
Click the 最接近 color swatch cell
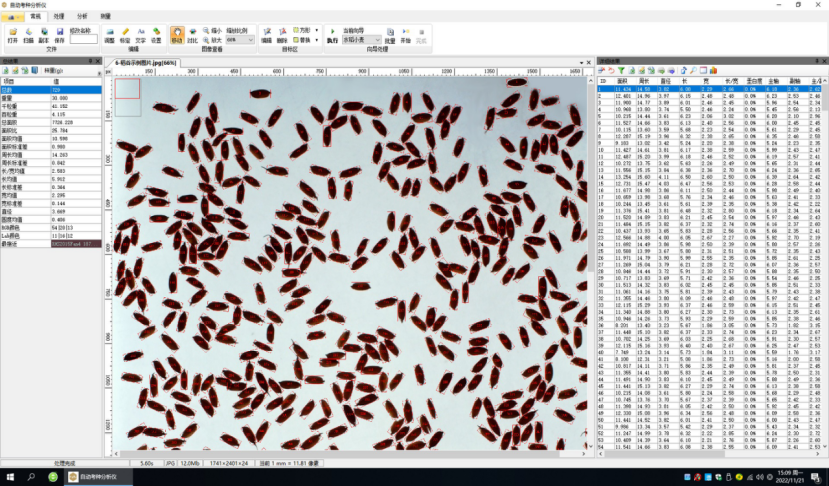click(76, 243)
